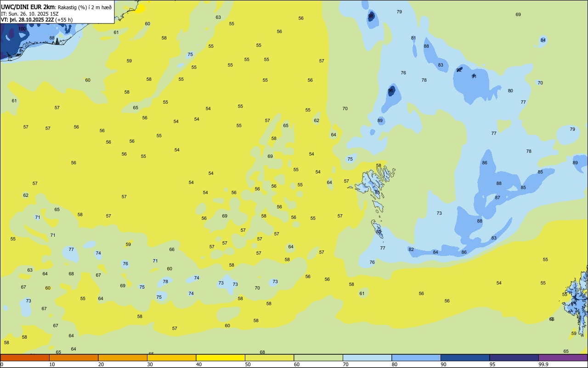The height and width of the screenshot is (368, 588).
Task: Select the 60–70 light green legend swatch
Action: pyautogui.click(x=318, y=357)
